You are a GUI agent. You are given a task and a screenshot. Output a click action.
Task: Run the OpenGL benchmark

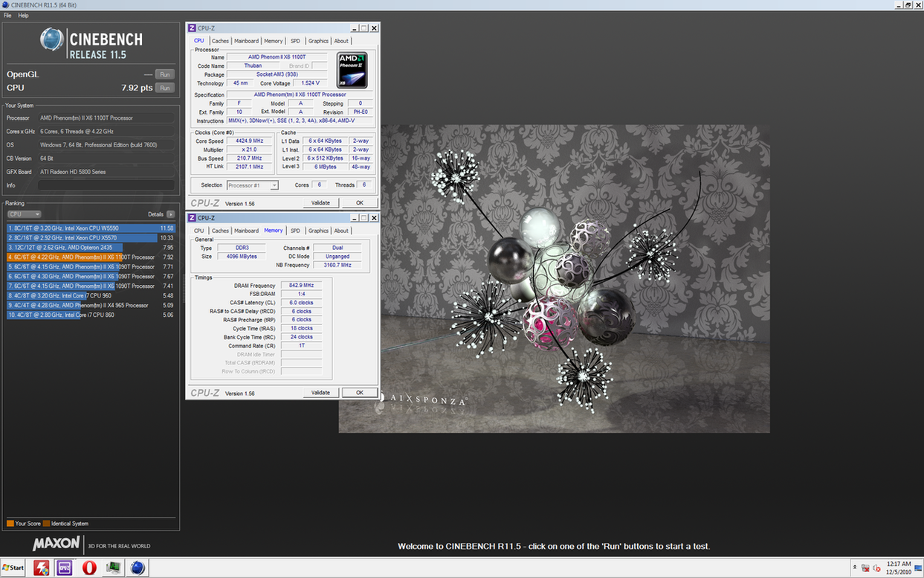click(x=165, y=74)
